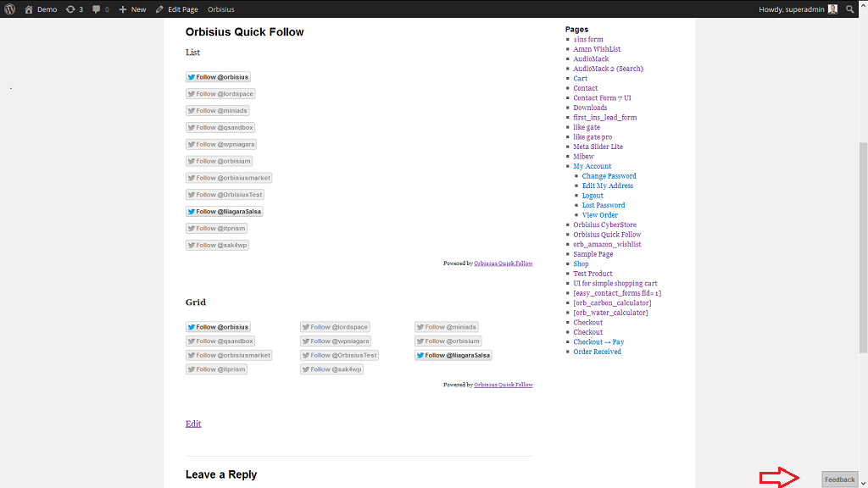Open the Downloads page link
The image size is (868, 488).
(x=590, y=108)
